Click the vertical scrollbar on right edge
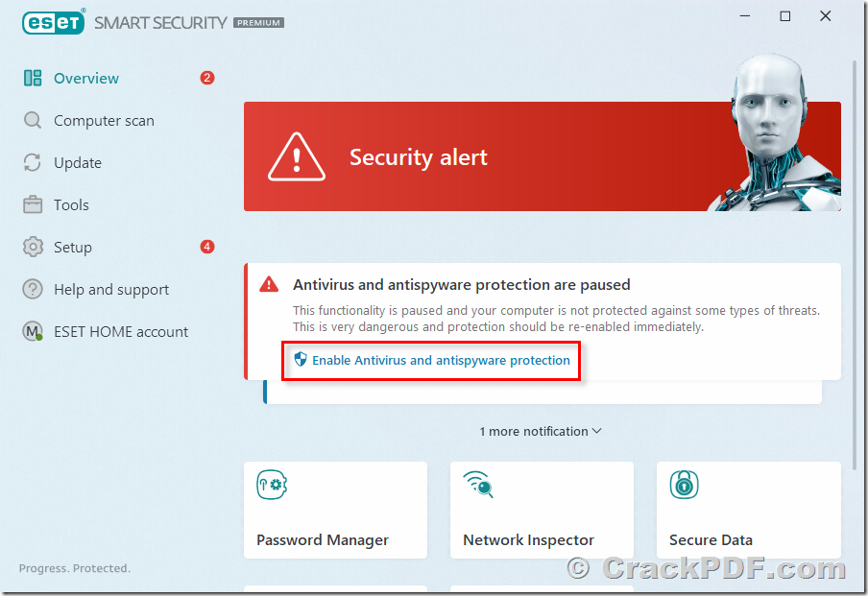 coord(856,260)
